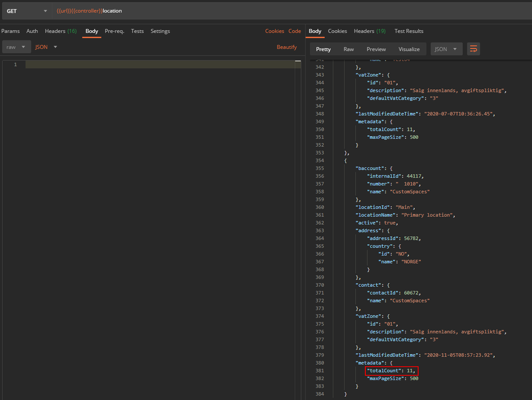
Task: Open the request Settings tab
Action: (x=160, y=31)
